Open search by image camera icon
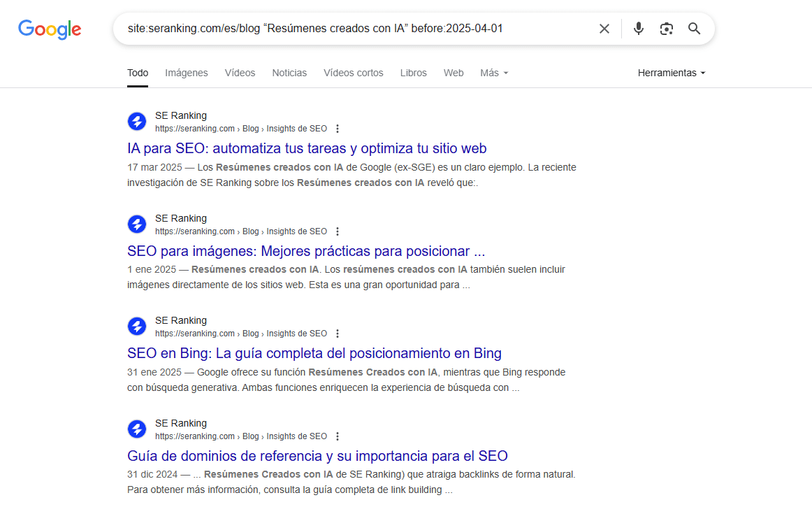 (x=667, y=29)
